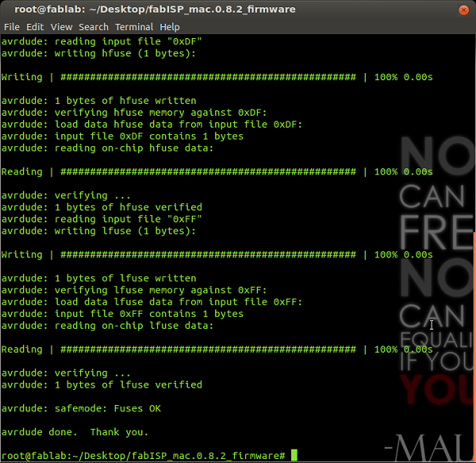This screenshot has height=463, width=476.
Task: Open the Help menu
Action: tap(170, 27)
